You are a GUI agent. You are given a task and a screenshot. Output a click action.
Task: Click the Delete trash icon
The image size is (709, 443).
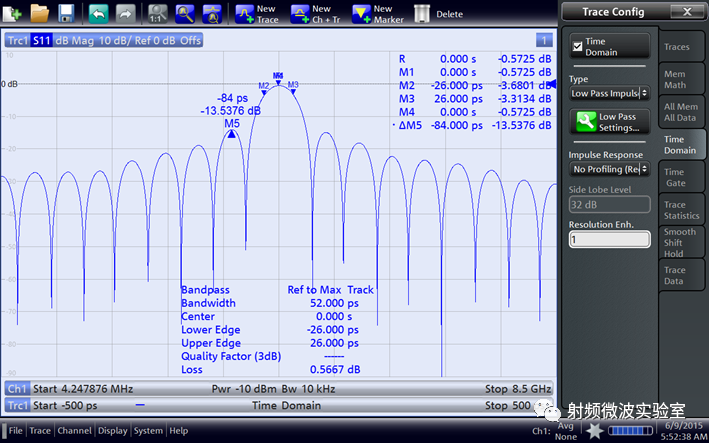pos(421,14)
